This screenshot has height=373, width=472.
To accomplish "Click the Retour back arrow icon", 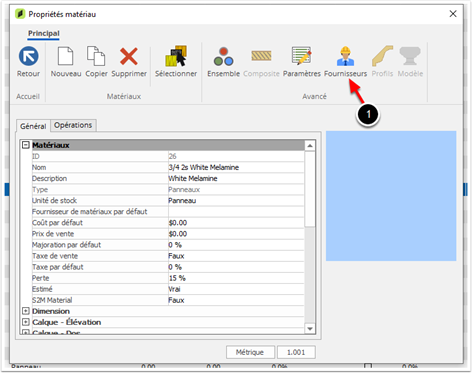I will pyautogui.click(x=28, y=56).
